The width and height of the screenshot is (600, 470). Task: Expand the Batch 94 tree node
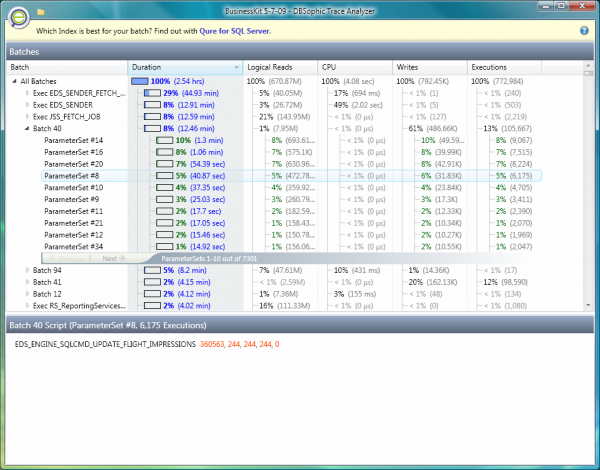coord(27,270)
